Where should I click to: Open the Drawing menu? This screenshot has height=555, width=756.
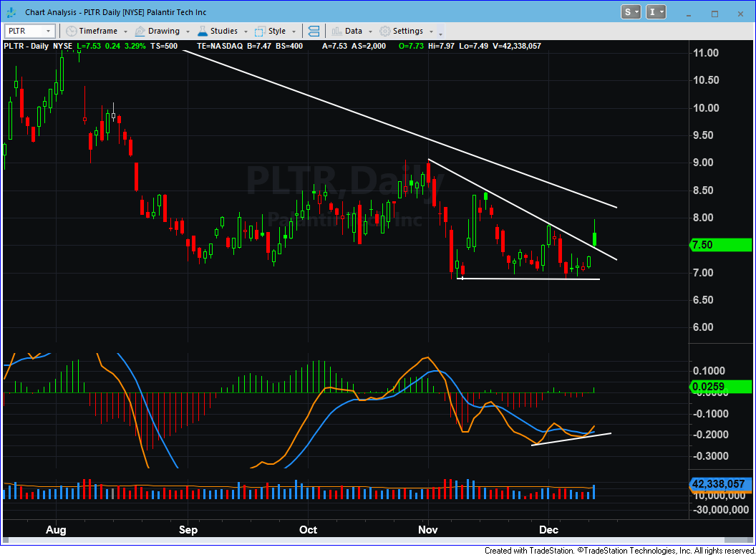click(163, 31)
